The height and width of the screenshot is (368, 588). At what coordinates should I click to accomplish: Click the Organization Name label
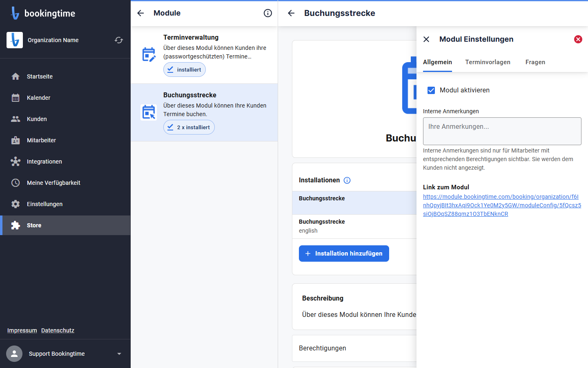click(53, 40)
